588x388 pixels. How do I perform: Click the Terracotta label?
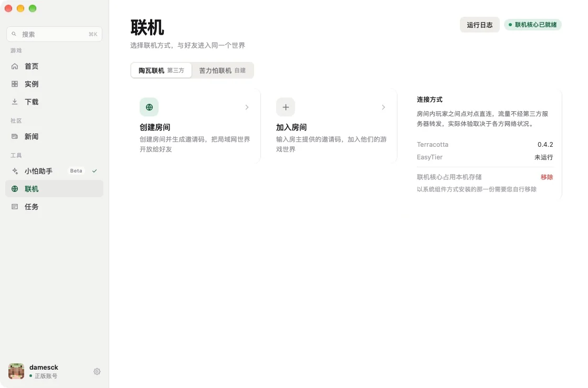[433, 145]
